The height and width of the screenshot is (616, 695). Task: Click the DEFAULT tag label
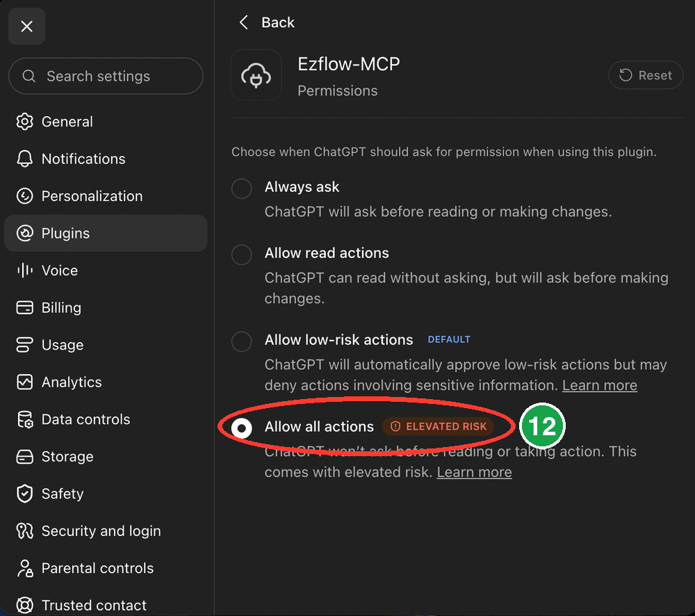click(x=449, y=339)
